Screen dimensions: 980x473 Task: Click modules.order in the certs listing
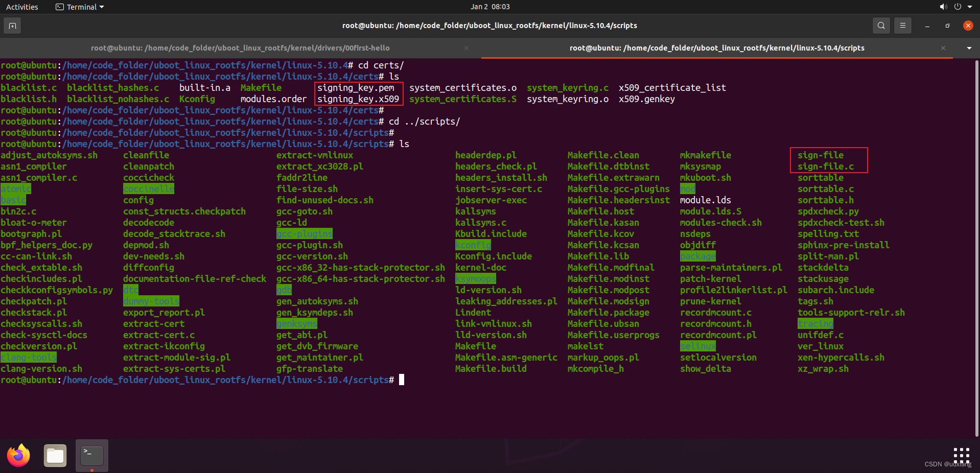273,99
